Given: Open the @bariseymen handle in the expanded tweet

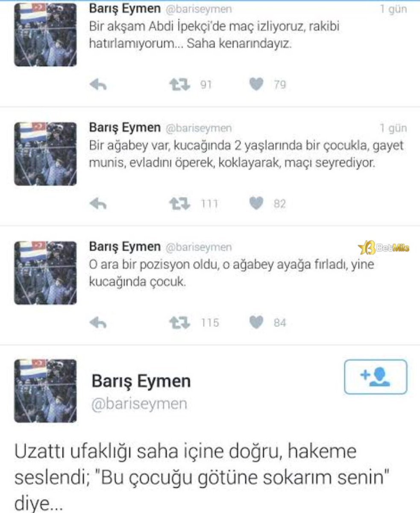Looking at the screenshot, I should click(139, 404).
